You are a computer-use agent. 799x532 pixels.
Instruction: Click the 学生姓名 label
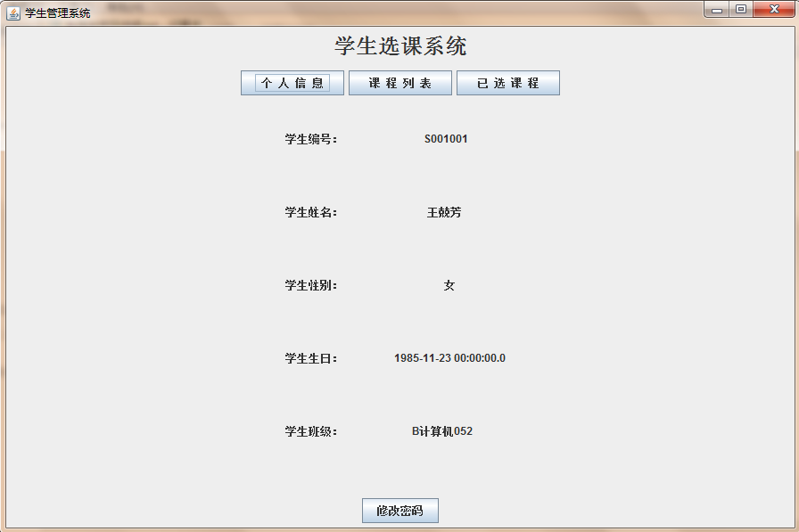[311, 212]
